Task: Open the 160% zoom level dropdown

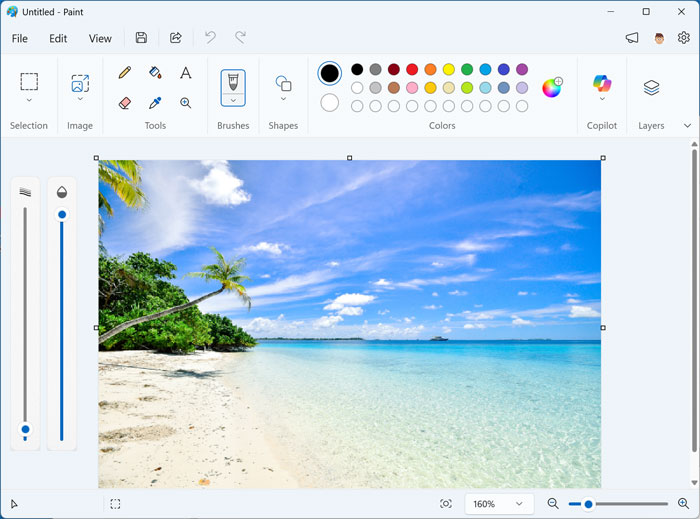Action: tap(499, 504)
